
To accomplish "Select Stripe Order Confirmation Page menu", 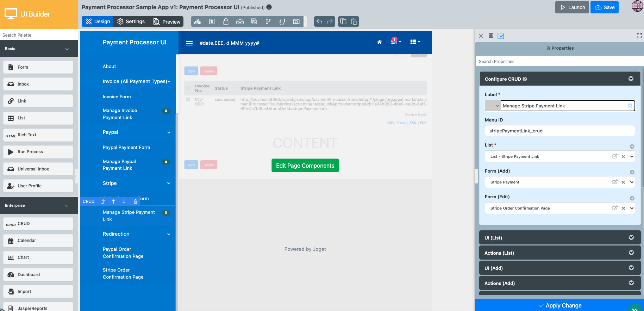I will coord(123,274).
